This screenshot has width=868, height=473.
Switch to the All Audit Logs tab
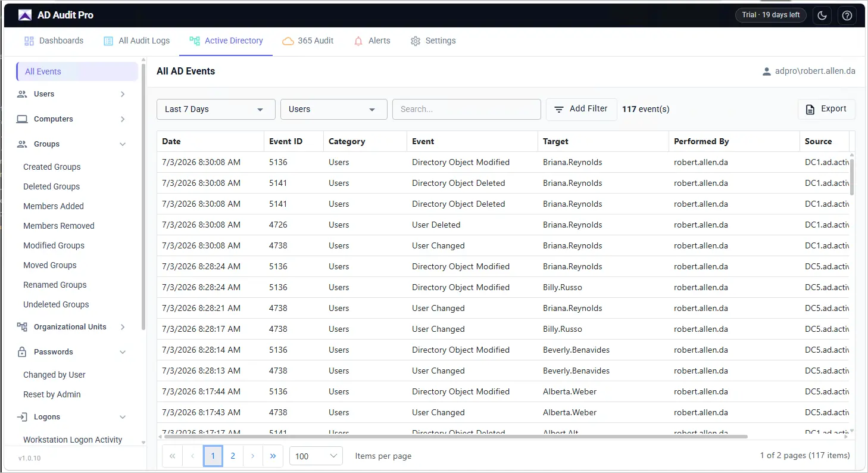click(136, 41)
